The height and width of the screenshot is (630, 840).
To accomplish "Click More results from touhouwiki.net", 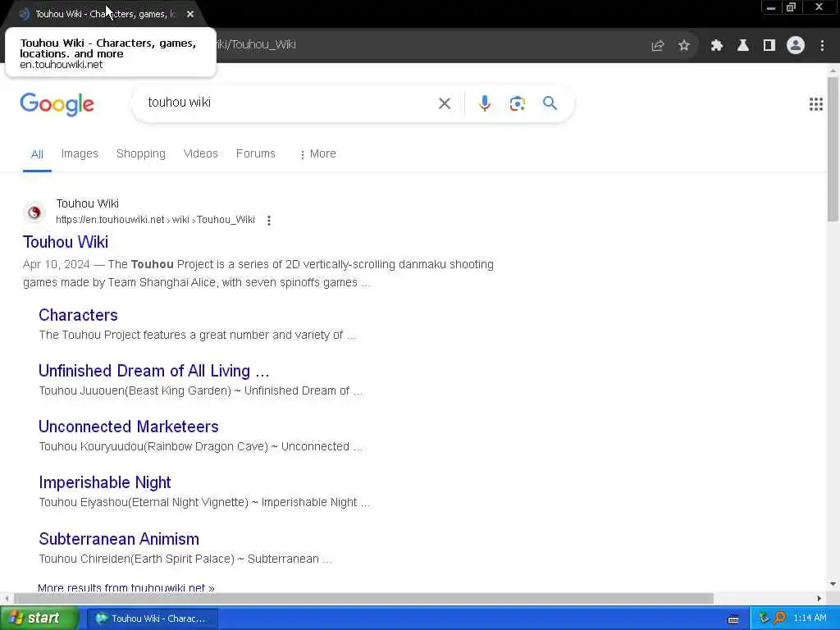I will click(x=126, y=587).
